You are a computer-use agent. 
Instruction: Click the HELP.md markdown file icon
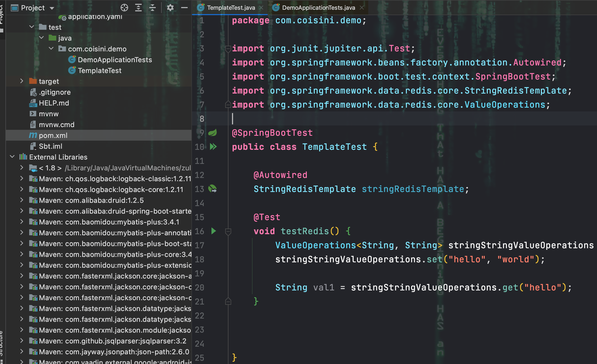[x=33, y=103]
